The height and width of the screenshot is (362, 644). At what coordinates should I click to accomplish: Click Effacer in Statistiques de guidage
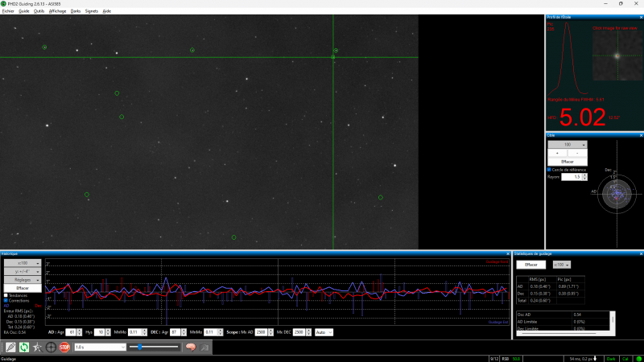[531, 265]
